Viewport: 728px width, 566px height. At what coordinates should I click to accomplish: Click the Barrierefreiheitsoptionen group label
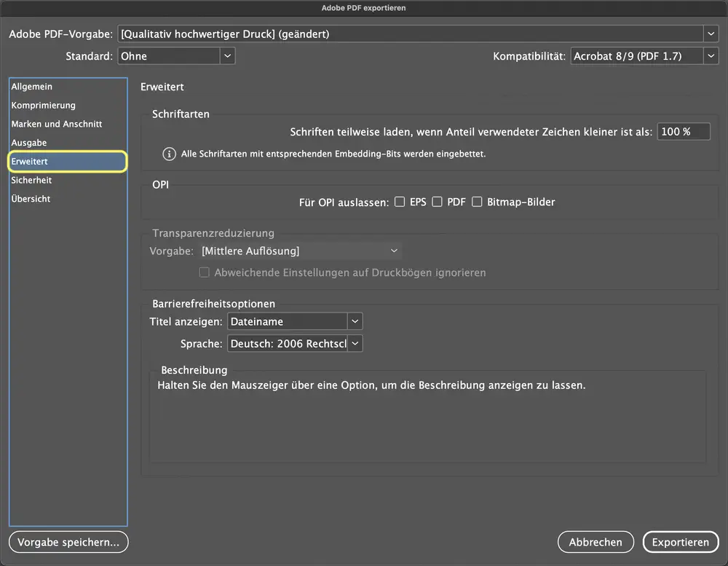pos(213,304)
